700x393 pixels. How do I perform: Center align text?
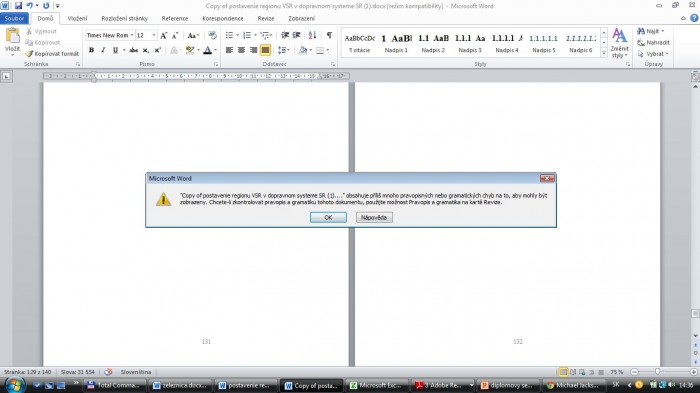pyautogui.click(x=242, y=50)
